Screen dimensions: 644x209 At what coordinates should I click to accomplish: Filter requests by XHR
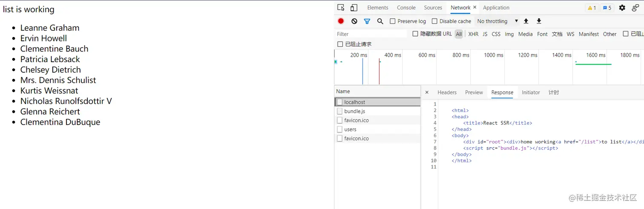click(x=473, y=34)
